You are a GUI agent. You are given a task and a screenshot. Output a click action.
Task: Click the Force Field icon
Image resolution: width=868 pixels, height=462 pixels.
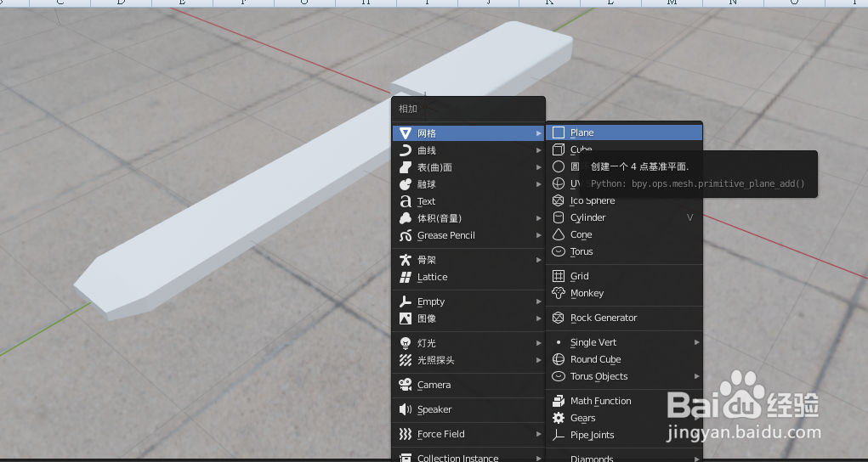[x=406, y=434]
